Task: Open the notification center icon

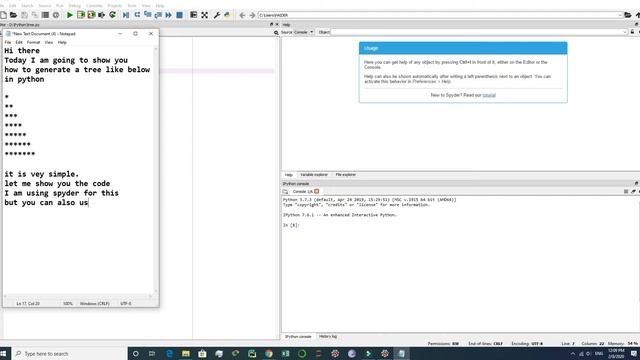Action: click(634, 354)
